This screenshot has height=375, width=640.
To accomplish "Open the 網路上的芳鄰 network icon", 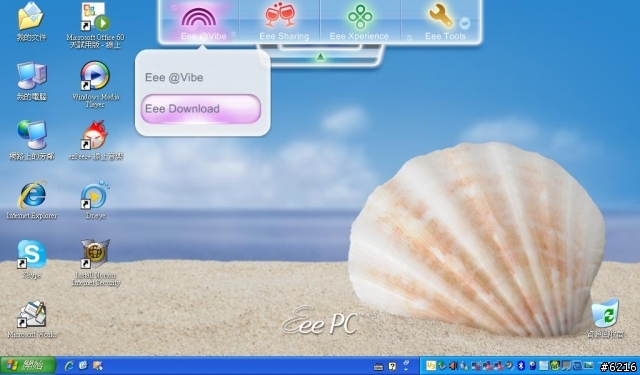I will pos(32,140).
